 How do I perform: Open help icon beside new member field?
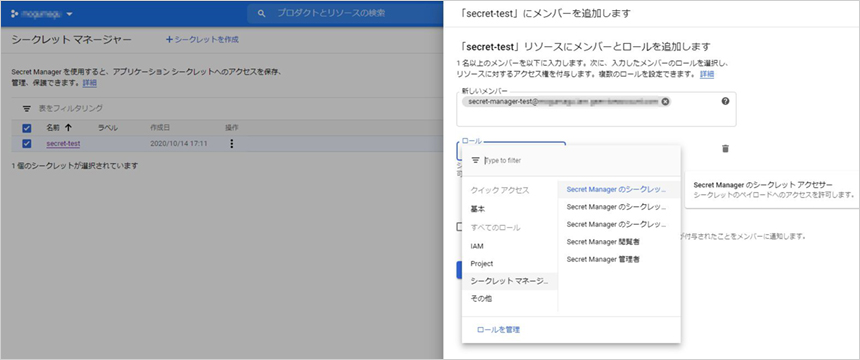pyautogui.click(x=725, y=101)
